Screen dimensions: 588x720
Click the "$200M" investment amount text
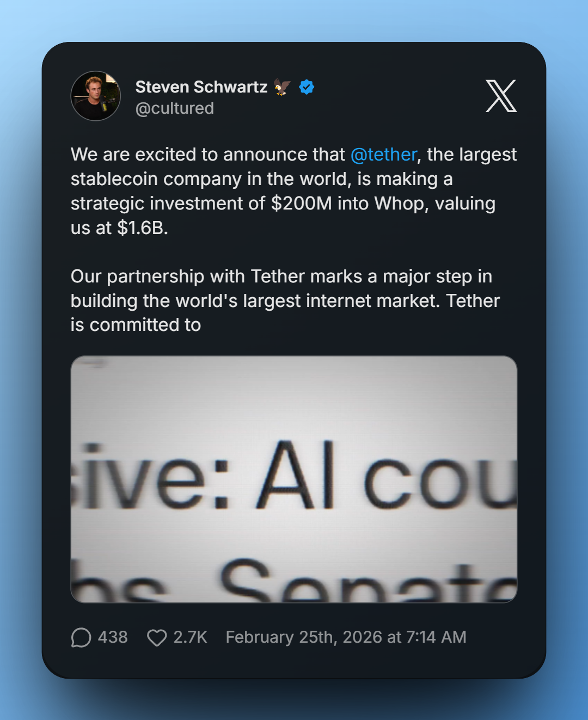(x=301, y=204)
